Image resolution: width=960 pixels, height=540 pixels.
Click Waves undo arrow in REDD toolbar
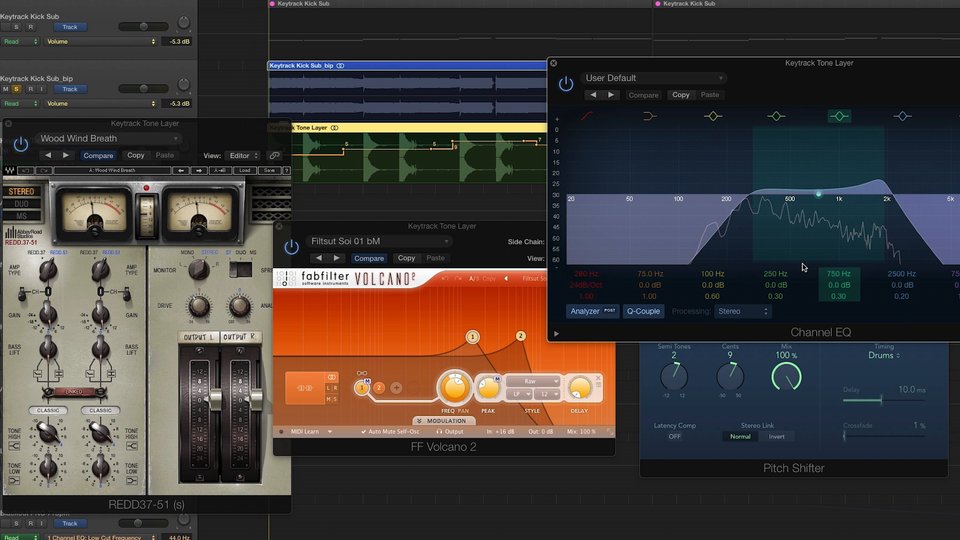click(26, 170)
